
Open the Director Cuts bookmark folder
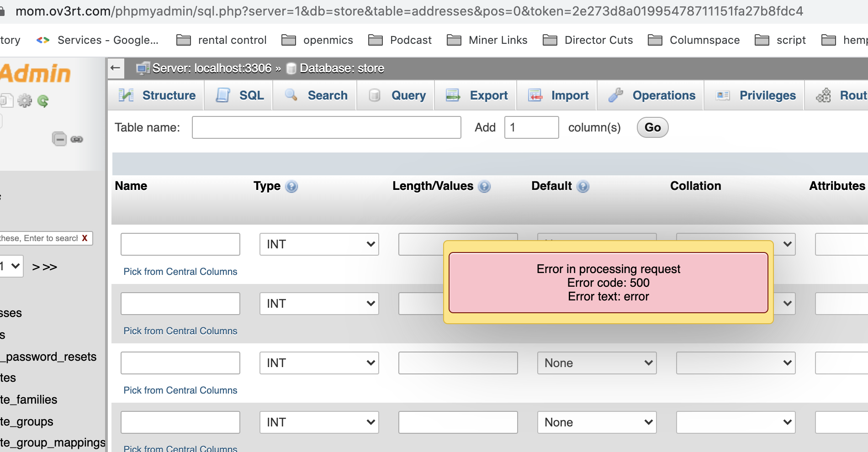click(588, 40)
